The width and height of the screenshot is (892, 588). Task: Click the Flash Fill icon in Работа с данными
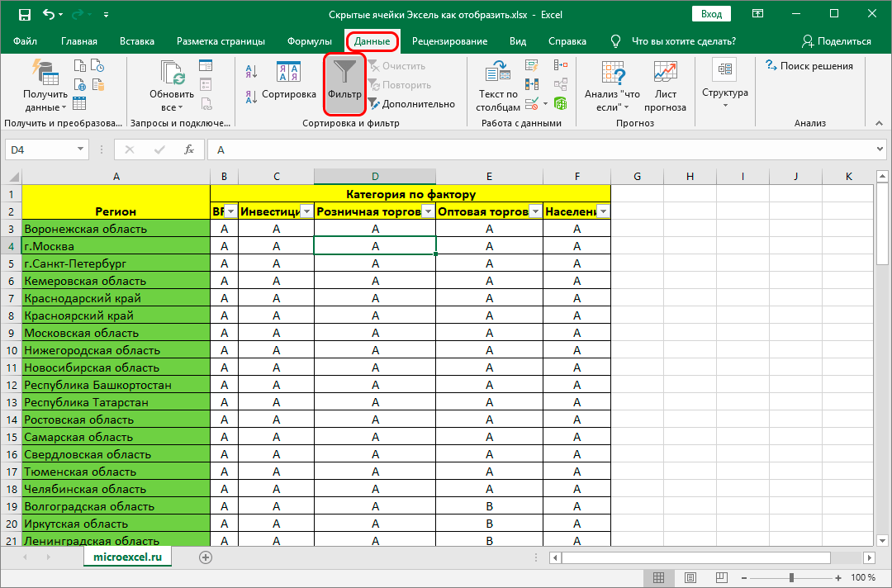(533, 67)
